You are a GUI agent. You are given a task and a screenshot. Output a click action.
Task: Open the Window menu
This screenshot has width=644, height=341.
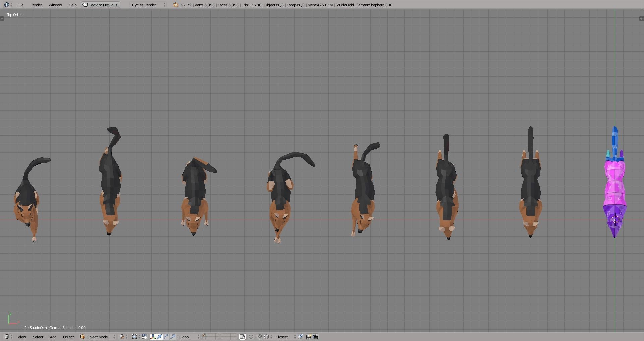[x=55, y=5]
